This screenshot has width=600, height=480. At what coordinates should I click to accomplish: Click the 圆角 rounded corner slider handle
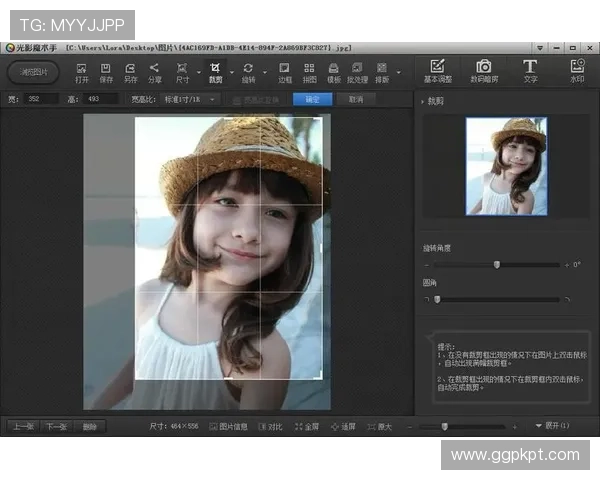tap(437, 299)
